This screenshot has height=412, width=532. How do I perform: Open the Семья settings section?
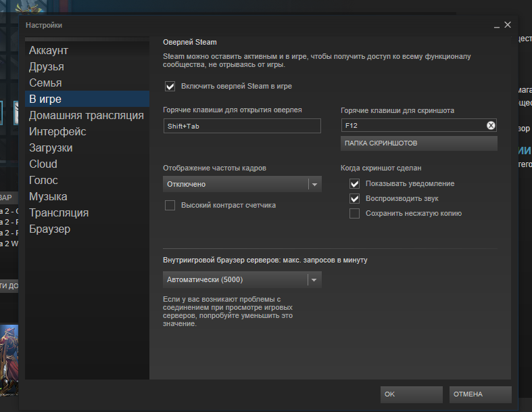pyautogui.click(x=87, y=83)
